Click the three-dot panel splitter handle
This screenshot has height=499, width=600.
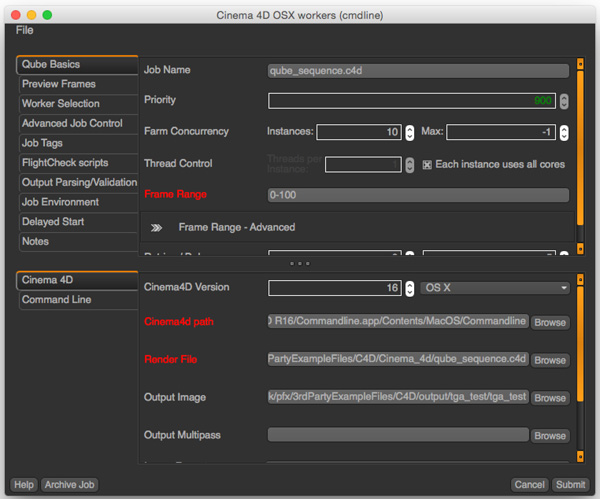click(x=300, y=264)
